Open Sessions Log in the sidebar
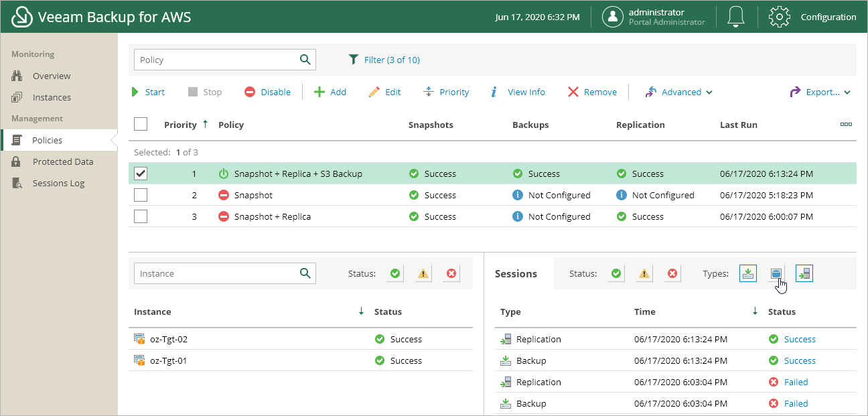 pos(58,183)
